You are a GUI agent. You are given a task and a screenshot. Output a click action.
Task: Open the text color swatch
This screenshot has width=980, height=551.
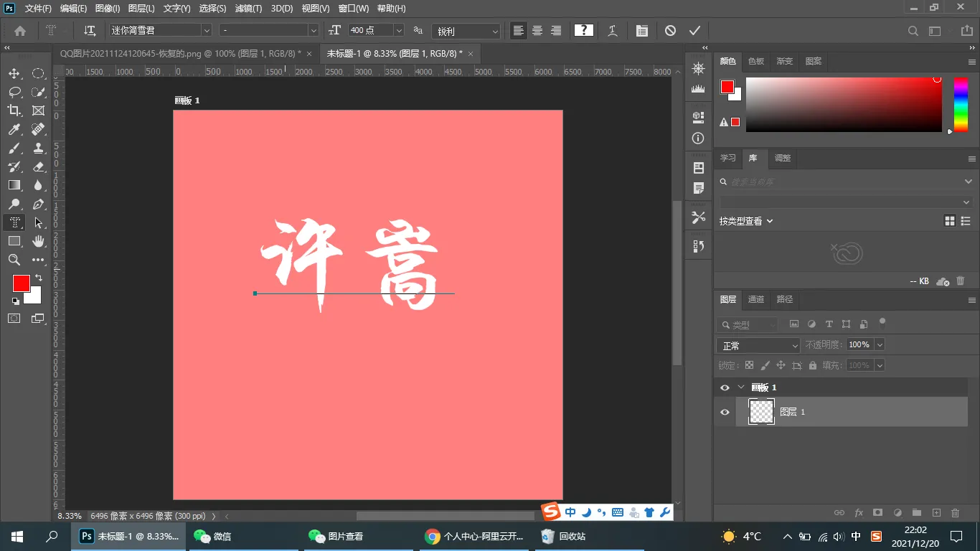tap(584, 31)
